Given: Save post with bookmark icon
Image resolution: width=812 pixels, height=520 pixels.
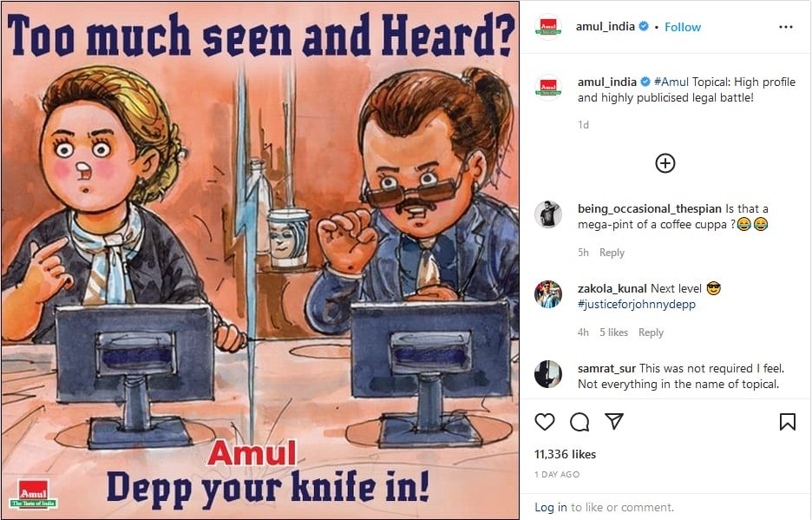Looking at the screenshot, I should pos(787,422).
